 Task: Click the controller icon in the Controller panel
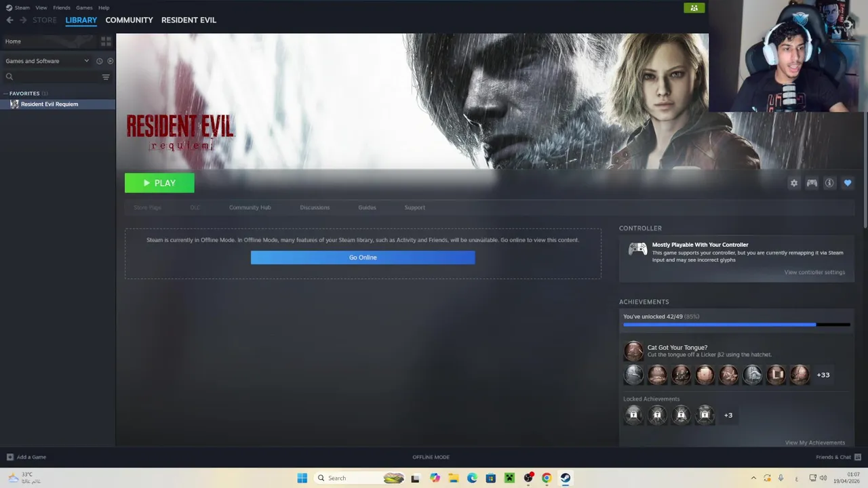click(x=637, y=249)
